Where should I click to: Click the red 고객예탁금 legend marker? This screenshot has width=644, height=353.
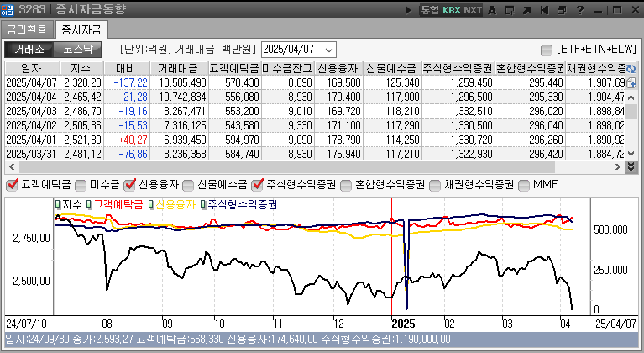point(89,204)
